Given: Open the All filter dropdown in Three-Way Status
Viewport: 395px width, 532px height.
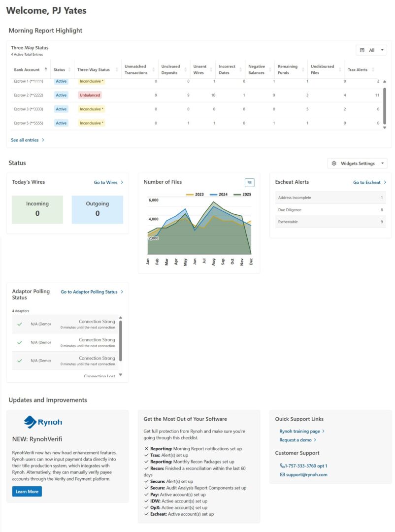Looking at the screenshot, I should [371, 50].
